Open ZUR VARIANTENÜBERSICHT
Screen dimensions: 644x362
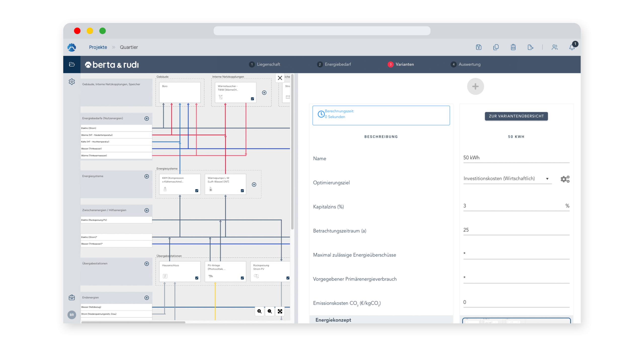tap(516, 116)
